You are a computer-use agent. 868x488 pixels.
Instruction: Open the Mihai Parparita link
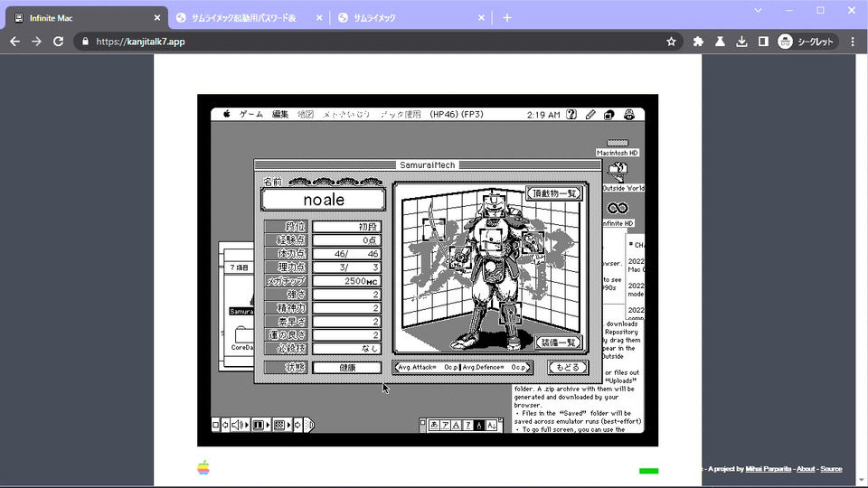[x=768, y=469]
